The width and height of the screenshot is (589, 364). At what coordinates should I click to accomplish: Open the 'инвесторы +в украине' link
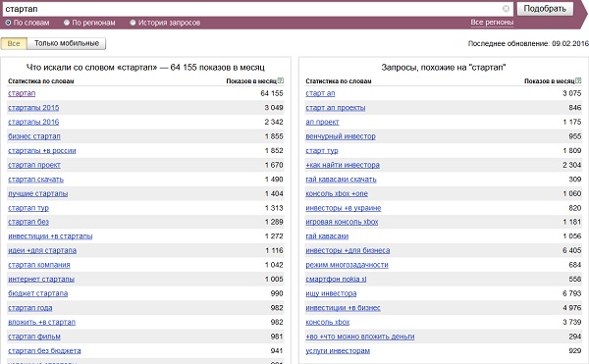(x=344, y=208)
